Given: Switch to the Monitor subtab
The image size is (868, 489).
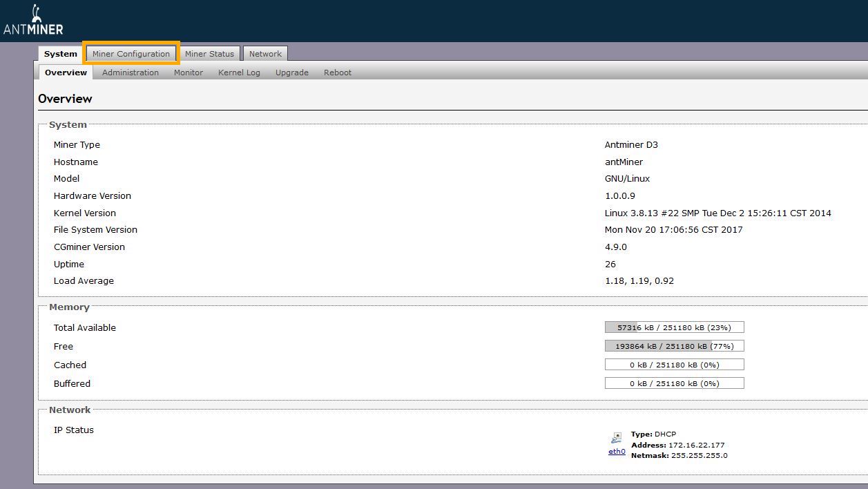Looking at the screenshot, I should pos(189,73).
